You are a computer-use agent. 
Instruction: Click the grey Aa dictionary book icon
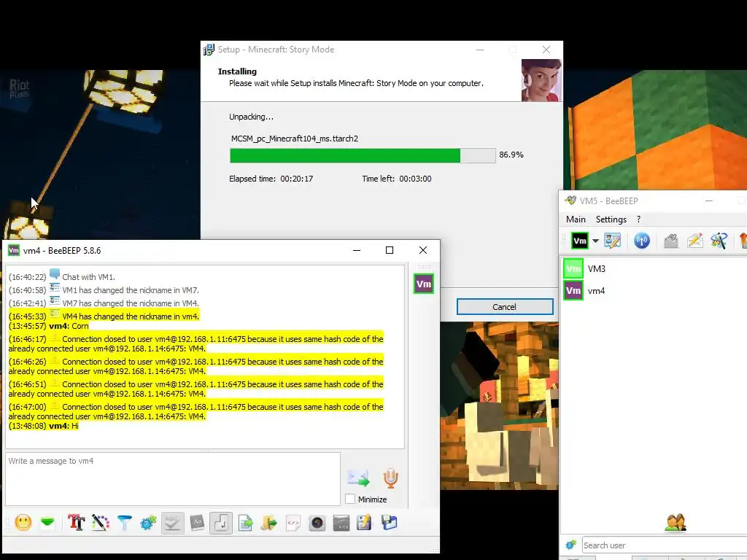(197, 522)
